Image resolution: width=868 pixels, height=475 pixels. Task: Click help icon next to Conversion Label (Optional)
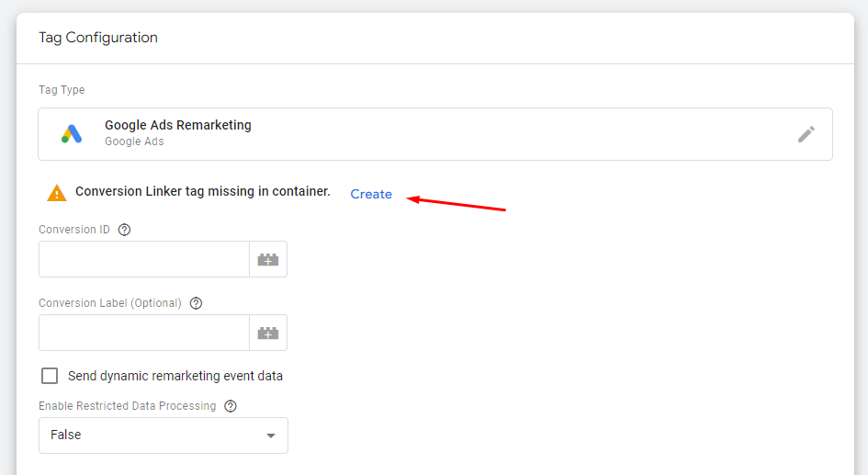pyautogui.click(x=196, y=303)
